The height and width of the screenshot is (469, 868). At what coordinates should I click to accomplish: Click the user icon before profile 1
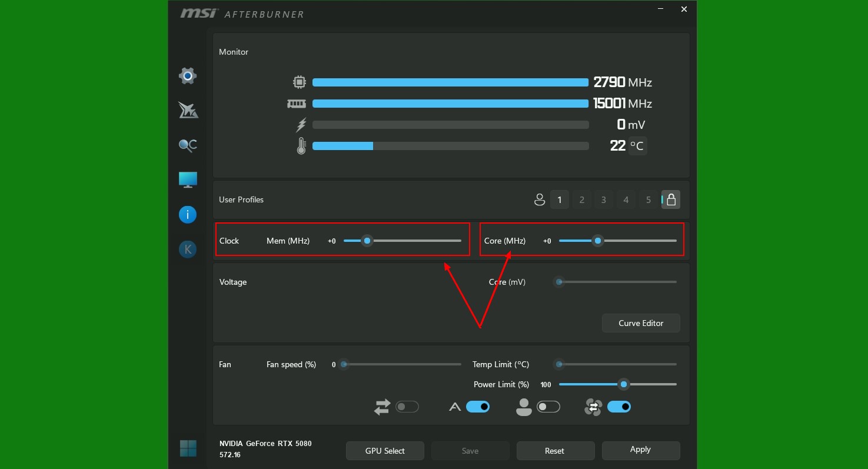point(540,200)
